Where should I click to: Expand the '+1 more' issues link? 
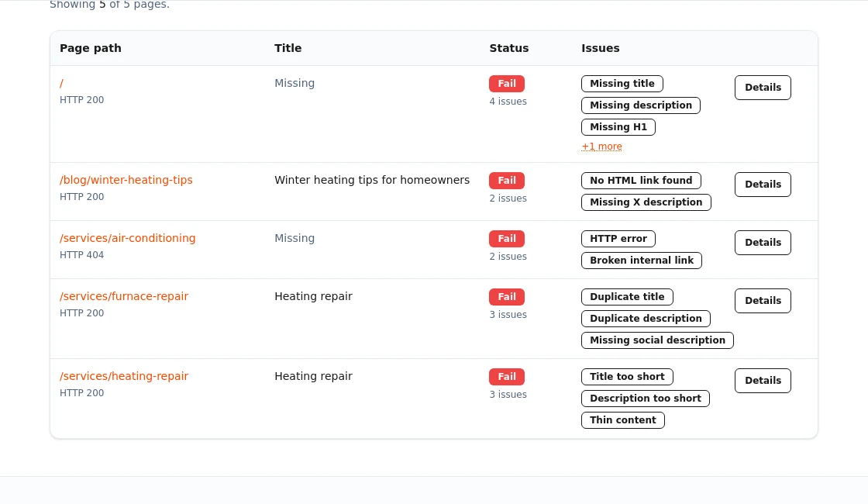[x=601, y=147]
